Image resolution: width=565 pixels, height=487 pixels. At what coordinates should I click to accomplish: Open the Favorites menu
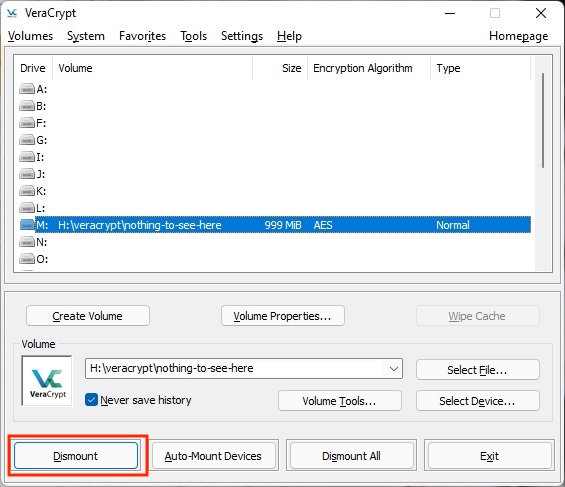coord(142,36)
